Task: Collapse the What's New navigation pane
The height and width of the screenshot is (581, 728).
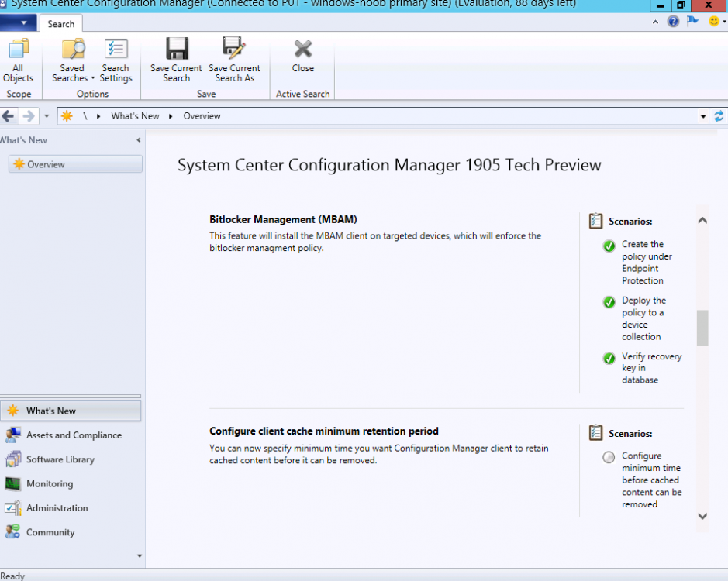Action: point(138,140)
